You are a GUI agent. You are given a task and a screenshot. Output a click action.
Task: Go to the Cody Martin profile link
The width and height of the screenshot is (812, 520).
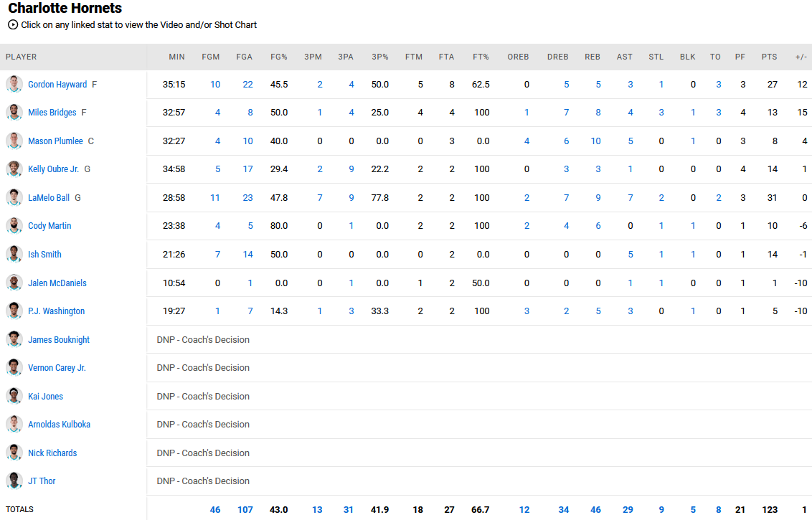pyautogui.click(x=49, y=226)
